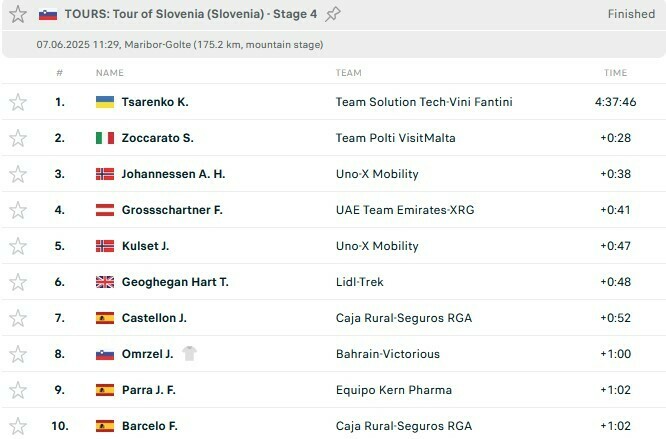Open Geoghegan Hart T. rider page
The height and width of the screenshot is (439, 666).
point(175,282)
